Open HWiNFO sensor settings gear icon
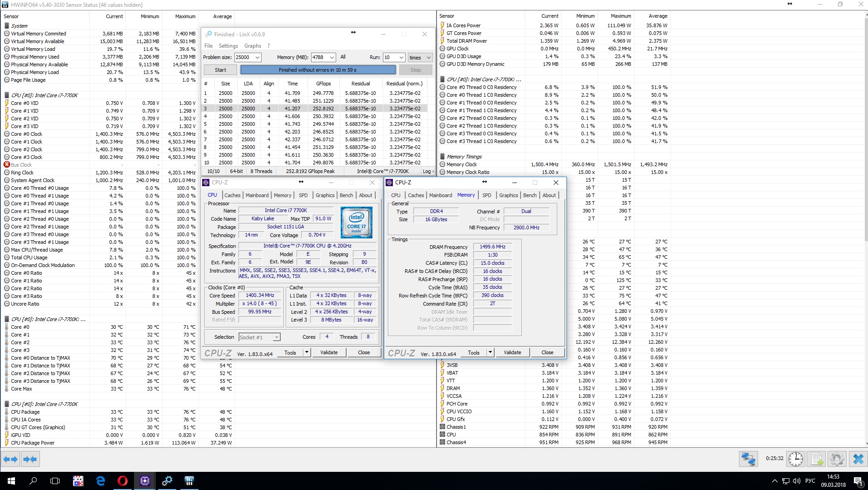868x490 pixels. 837,459
